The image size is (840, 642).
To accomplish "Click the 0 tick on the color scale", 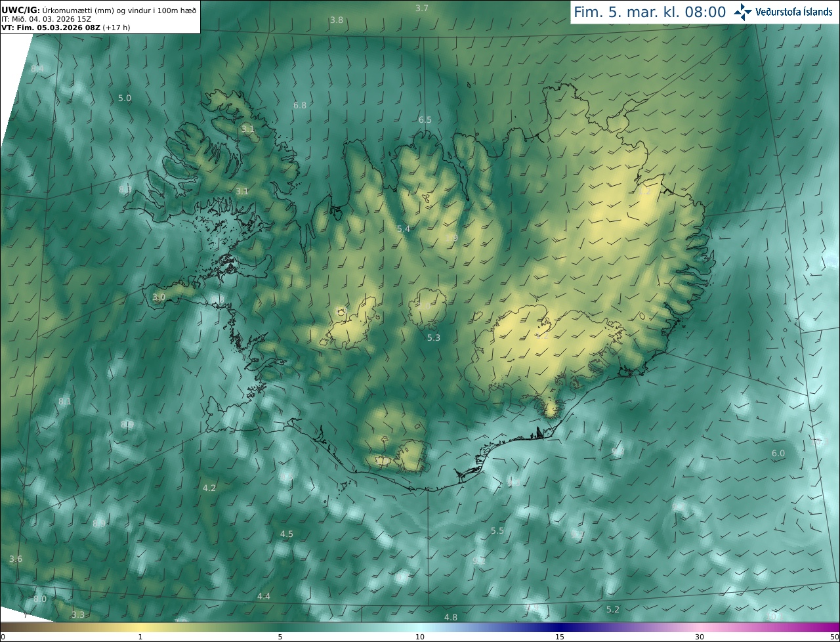I will click(3, 637).
